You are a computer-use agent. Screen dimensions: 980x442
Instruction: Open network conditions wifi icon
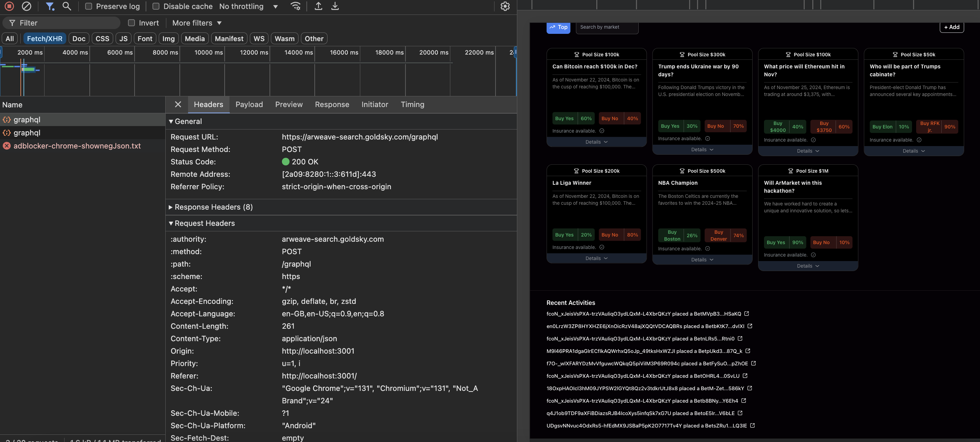click(x=296, y=6)
